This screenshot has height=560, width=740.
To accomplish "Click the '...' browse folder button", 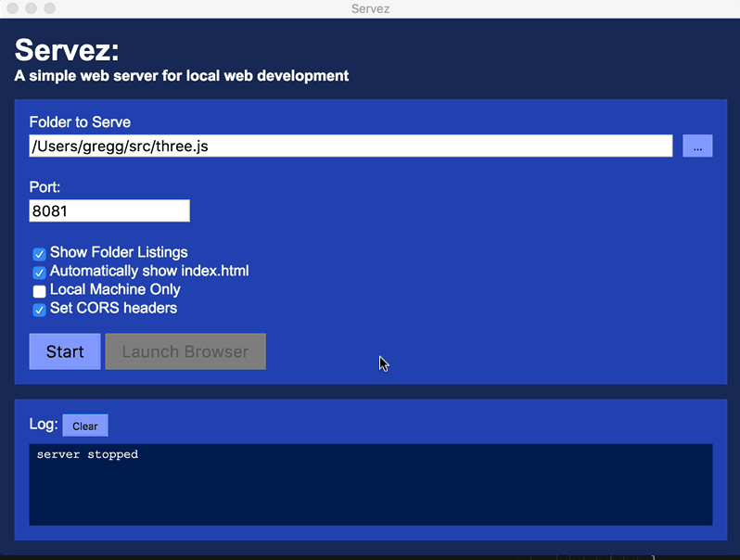I will click(697, 146).
